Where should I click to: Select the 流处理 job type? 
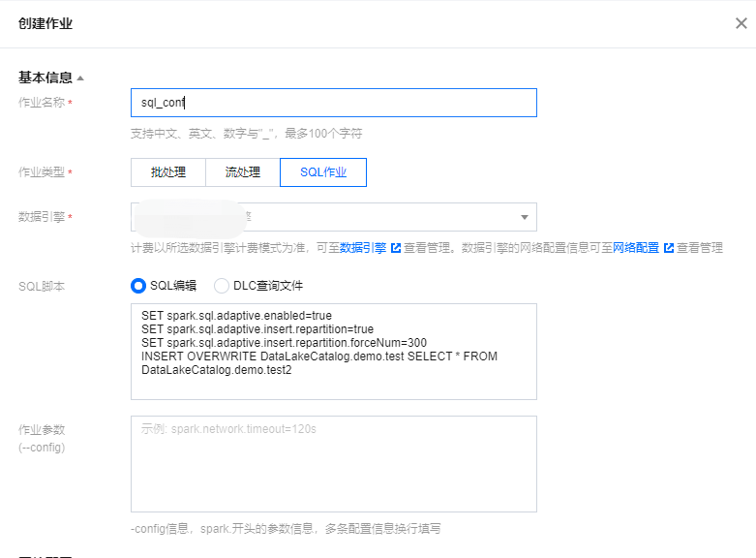(243, 172)
